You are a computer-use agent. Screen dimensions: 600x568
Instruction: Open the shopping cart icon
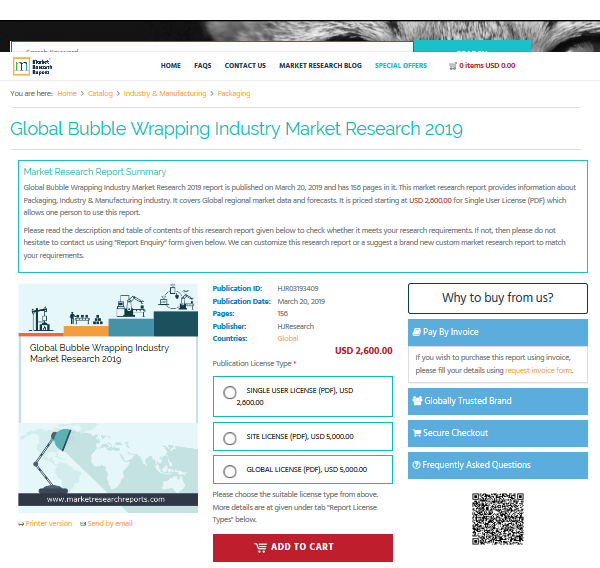pos(453,66)
